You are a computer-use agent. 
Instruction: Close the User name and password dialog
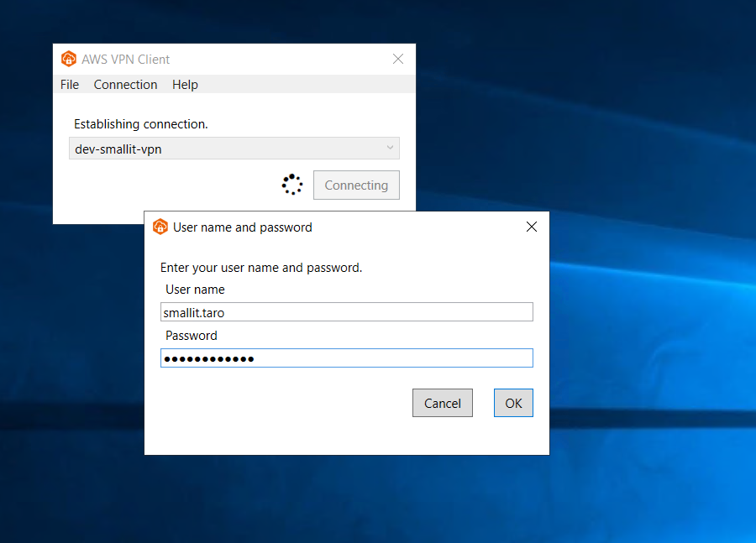(531, 227)
